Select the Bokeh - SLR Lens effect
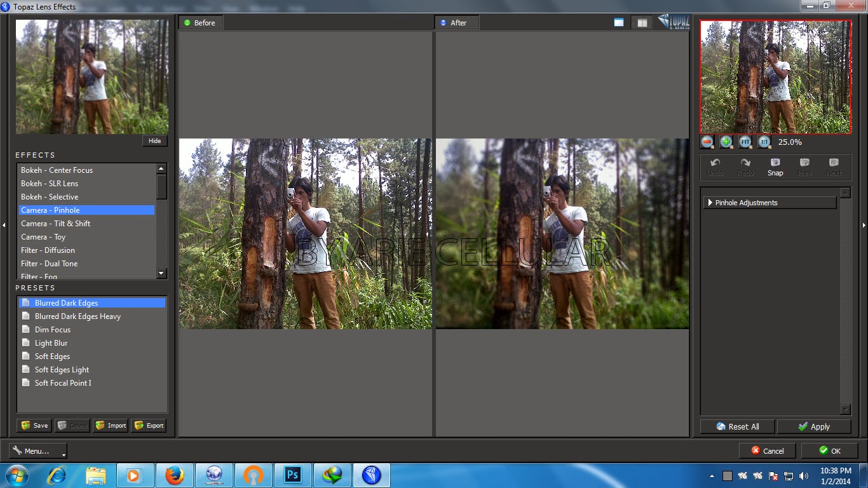Image resolution: width=868 pixels, height=488 pixels. coord(86,184)
